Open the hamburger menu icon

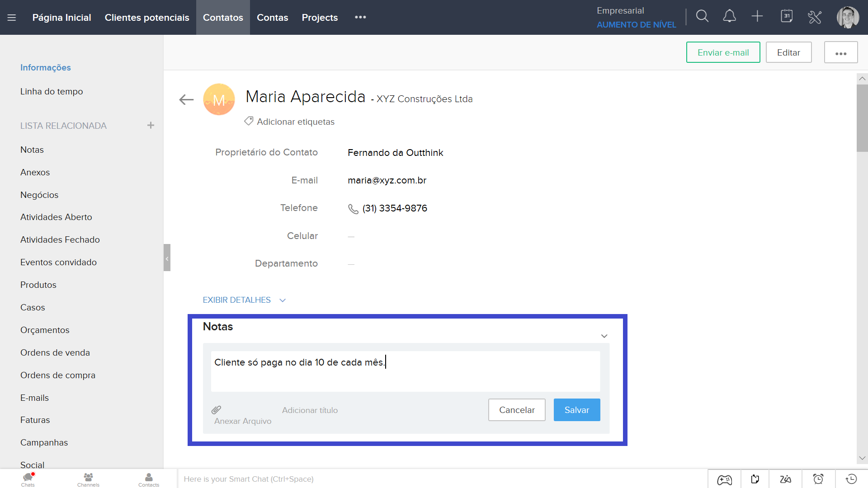coord(12,18)
